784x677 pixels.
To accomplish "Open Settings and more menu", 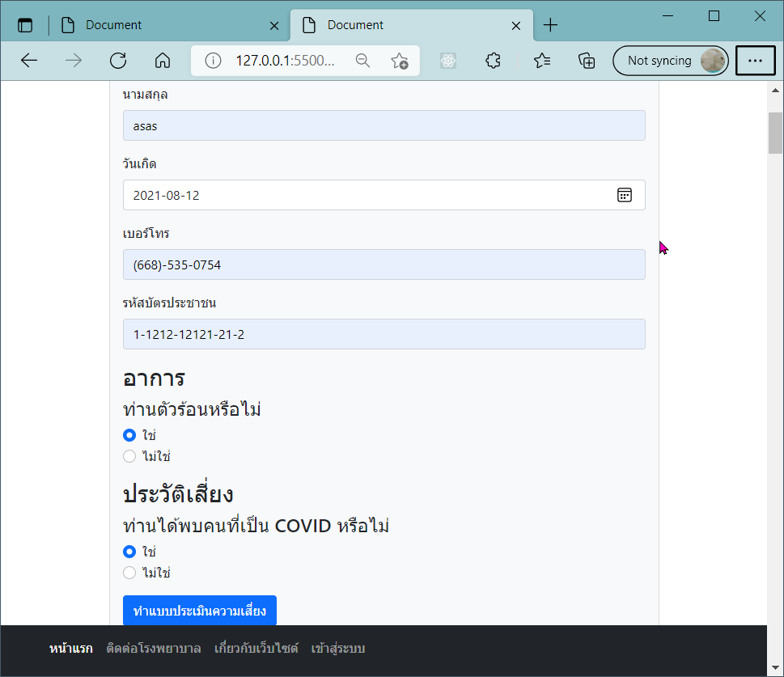I will 755,61.
